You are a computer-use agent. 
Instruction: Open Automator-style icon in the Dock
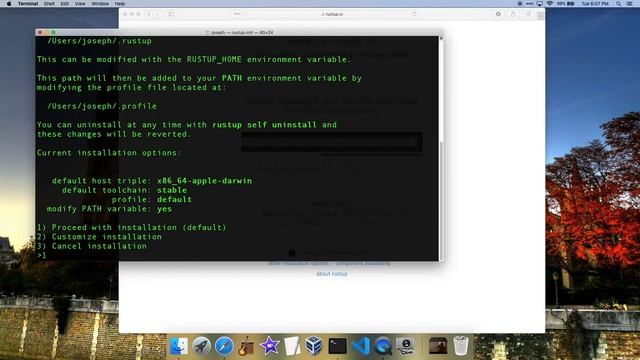tap(406, 346)
